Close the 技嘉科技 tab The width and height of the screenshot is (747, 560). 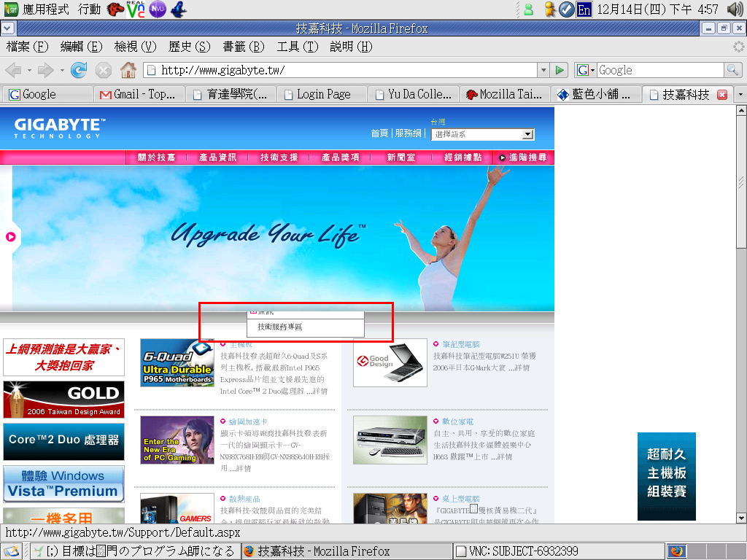[722, 95]
